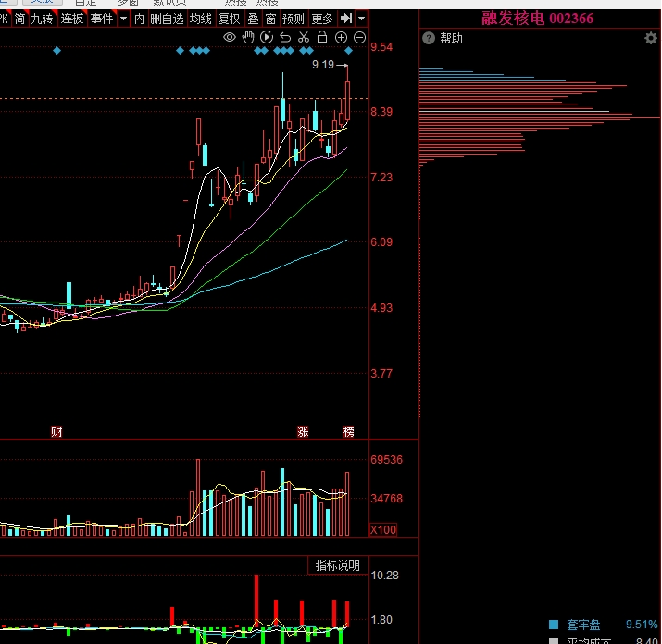Click the X100 volume unit label

tap(383, 529)
